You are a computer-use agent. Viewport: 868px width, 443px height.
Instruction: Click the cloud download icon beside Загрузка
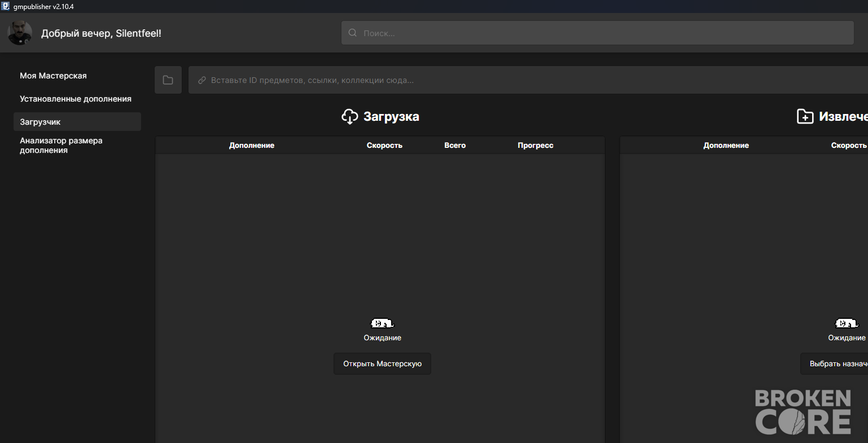coord(350,117)
